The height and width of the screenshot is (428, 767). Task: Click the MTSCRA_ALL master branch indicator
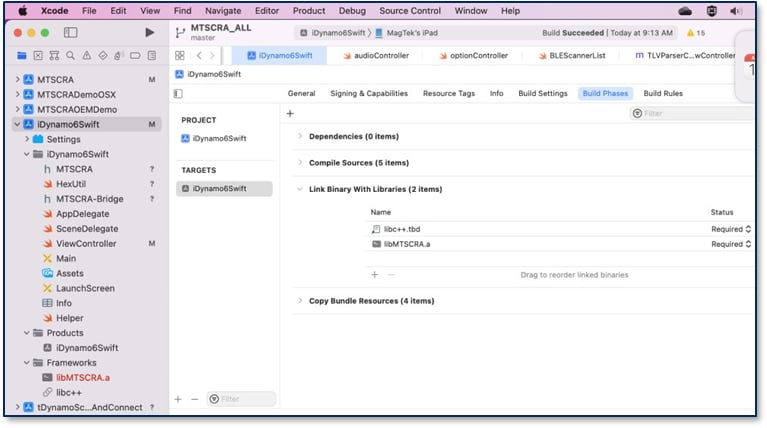tap(214, 32)
